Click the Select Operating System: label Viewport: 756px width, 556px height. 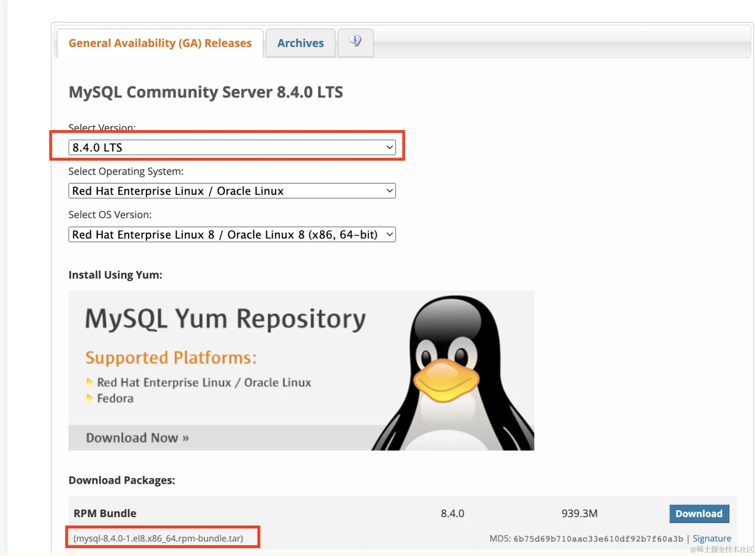(x=126, y=172)
